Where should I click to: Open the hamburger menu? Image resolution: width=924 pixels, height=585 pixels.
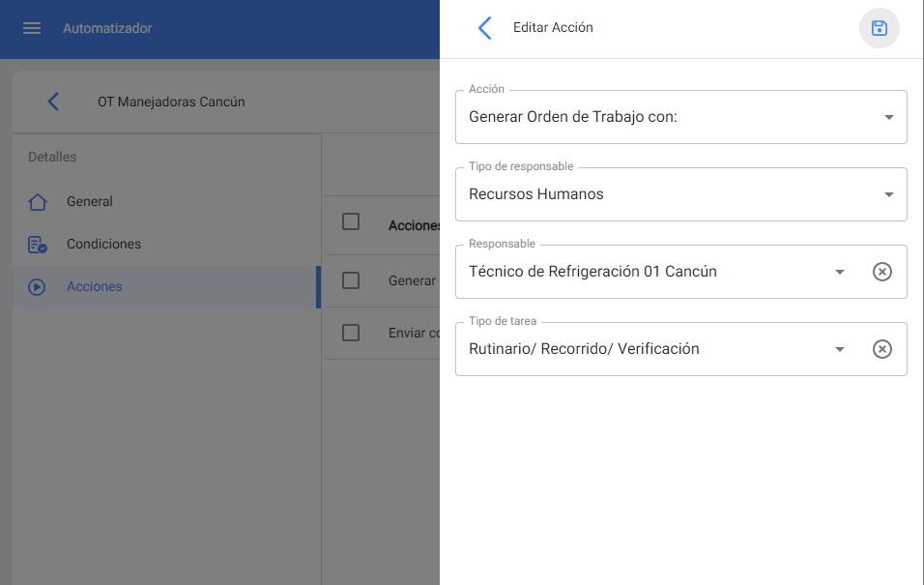click(x=32, y=28)
